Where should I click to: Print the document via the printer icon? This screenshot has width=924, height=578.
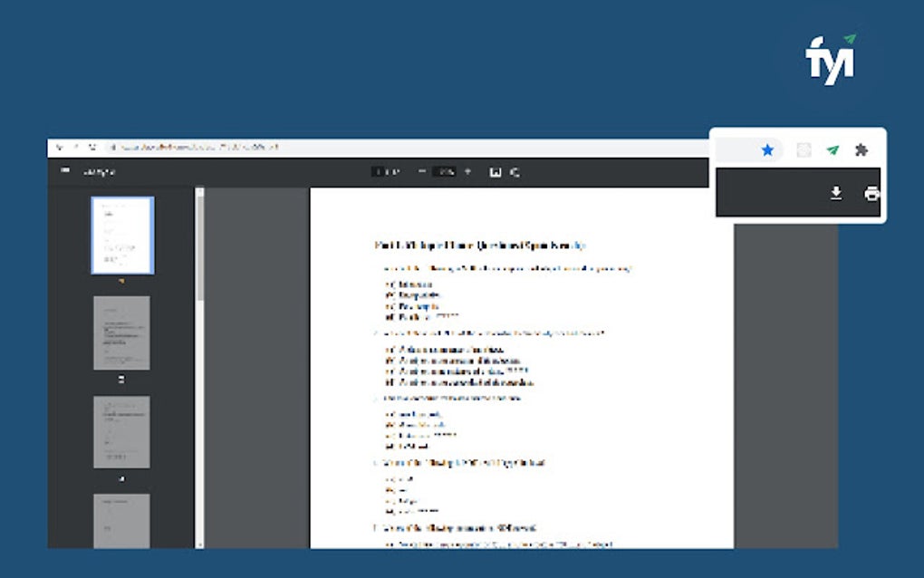point(871,193)
